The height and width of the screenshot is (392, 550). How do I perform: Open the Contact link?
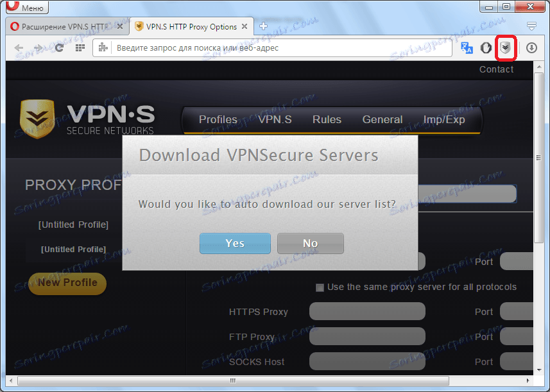point(495,69)
